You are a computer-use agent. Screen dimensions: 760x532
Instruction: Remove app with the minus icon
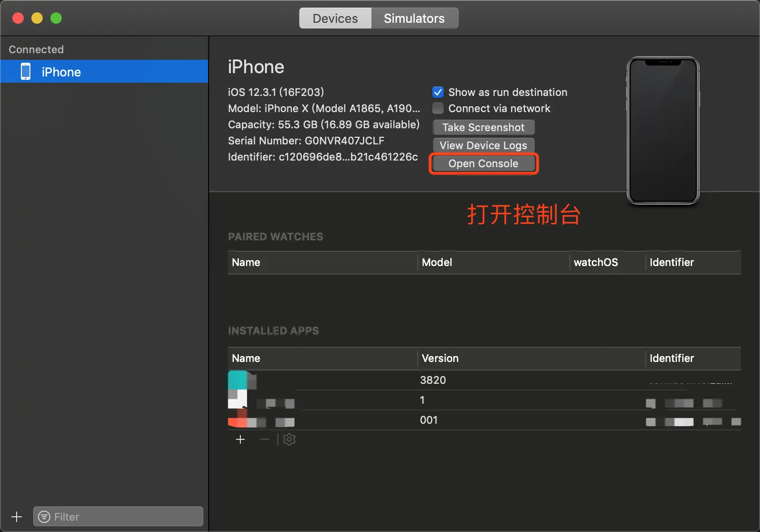coord(265,439)
